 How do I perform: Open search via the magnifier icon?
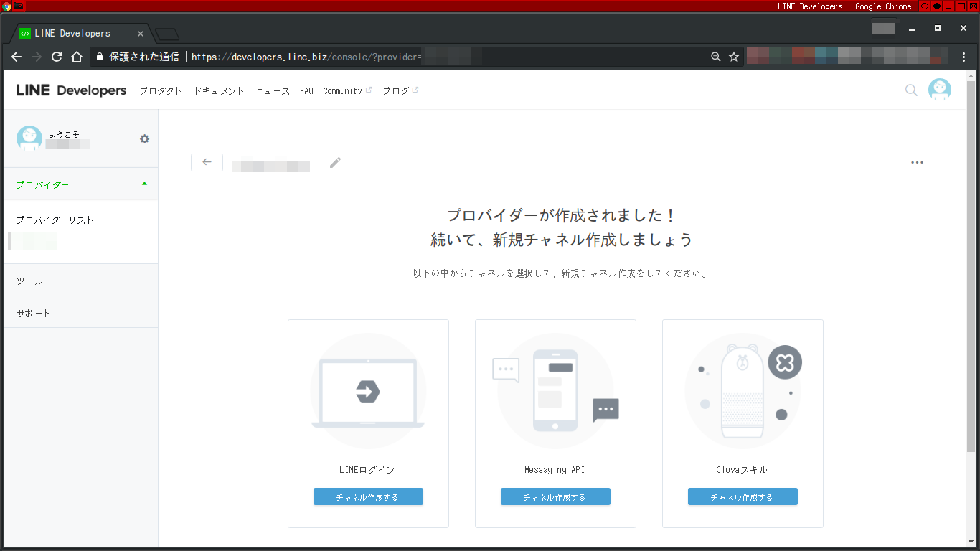910,90
